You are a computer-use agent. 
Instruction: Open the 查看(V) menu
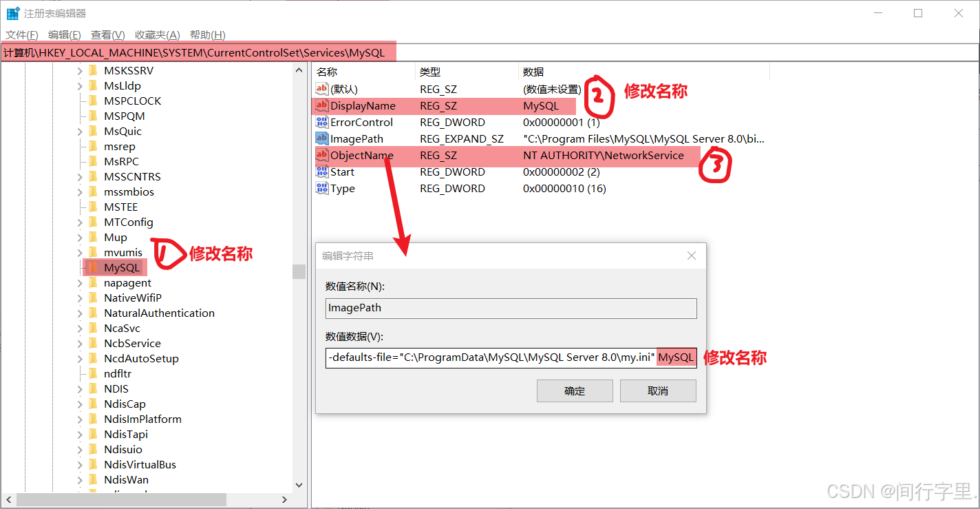click(107, 34)
